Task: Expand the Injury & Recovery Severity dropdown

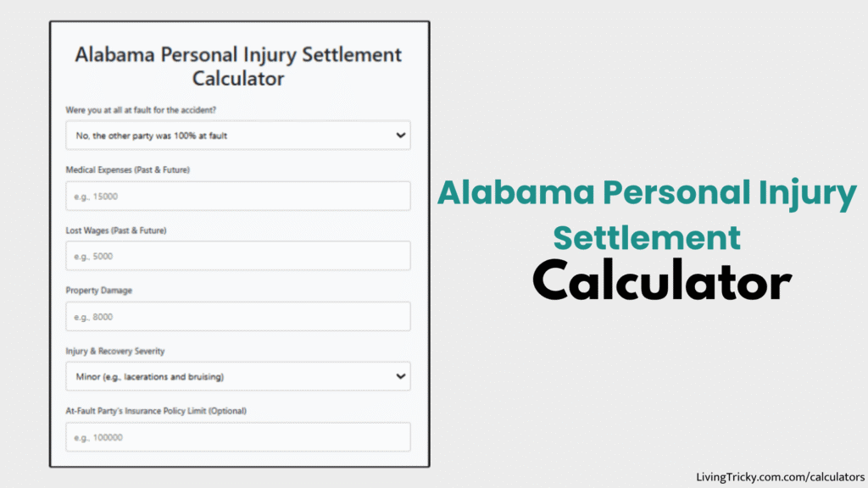Action: 237,375
